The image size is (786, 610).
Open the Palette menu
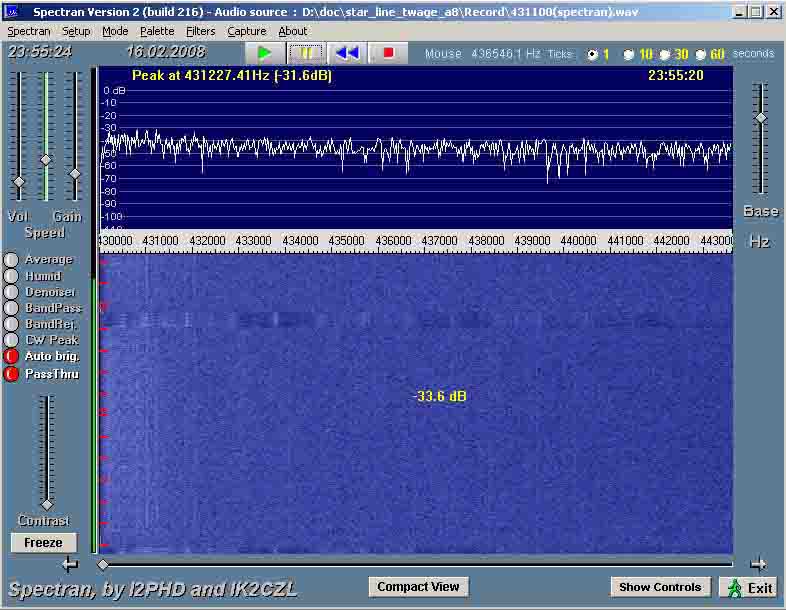click(157, 31)
